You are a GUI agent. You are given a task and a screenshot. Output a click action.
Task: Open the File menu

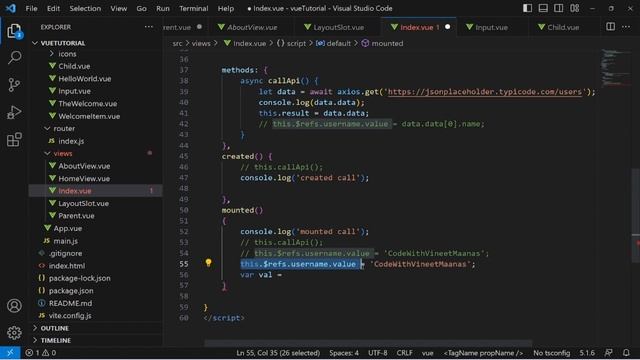click(31, 8)
